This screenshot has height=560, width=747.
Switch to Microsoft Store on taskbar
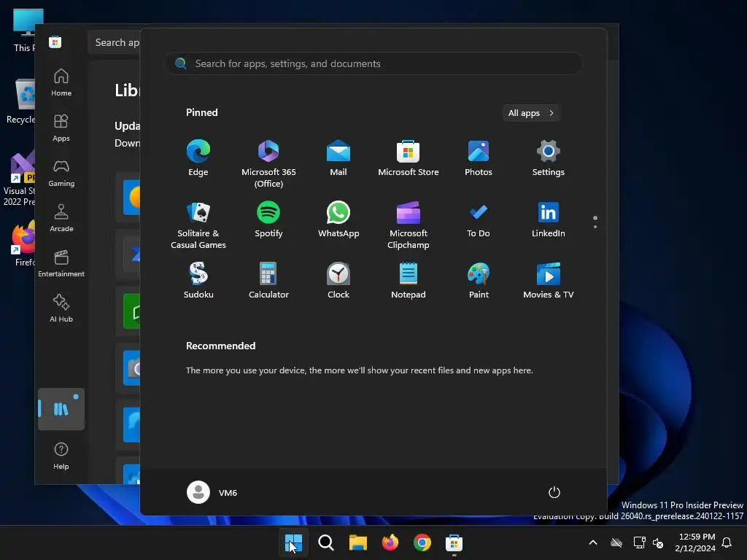(454, 542)
